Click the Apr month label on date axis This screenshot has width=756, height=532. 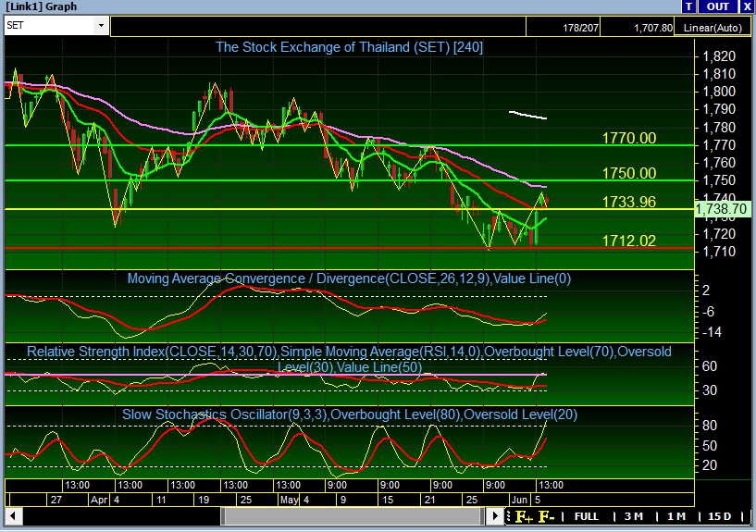[x=99, y=500]
